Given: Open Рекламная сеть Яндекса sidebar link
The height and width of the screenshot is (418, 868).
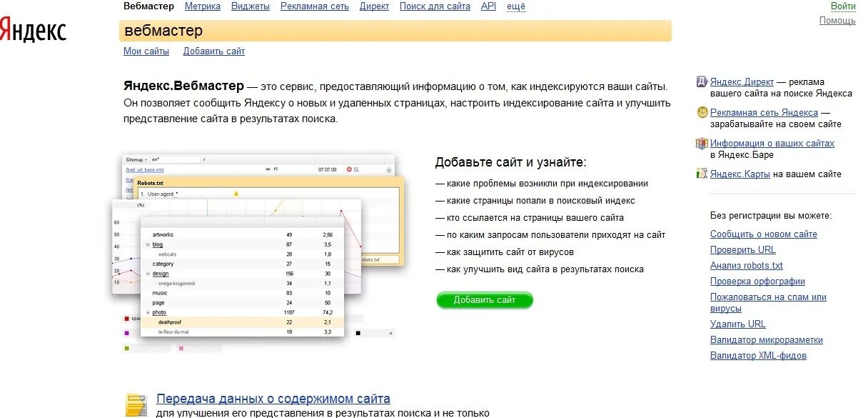Looking at the screenshot, I should pos(764,113).
